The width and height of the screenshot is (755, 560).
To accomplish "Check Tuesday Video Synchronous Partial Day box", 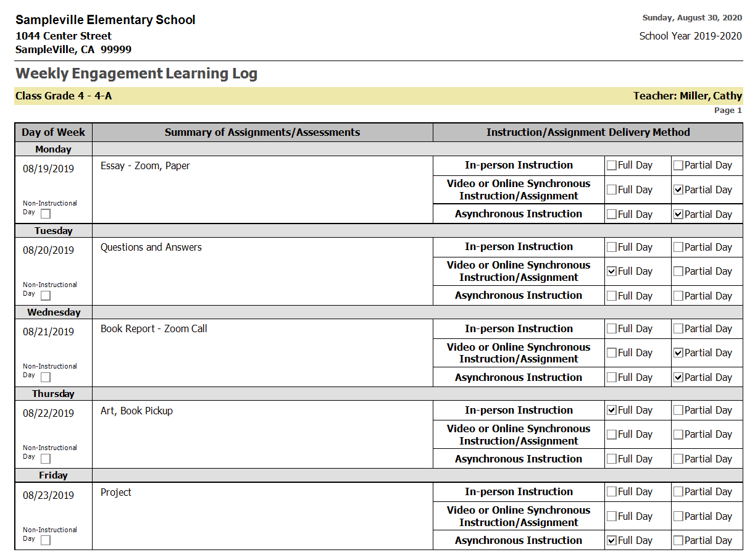I will pyautogui.click(x=678, y=271).
